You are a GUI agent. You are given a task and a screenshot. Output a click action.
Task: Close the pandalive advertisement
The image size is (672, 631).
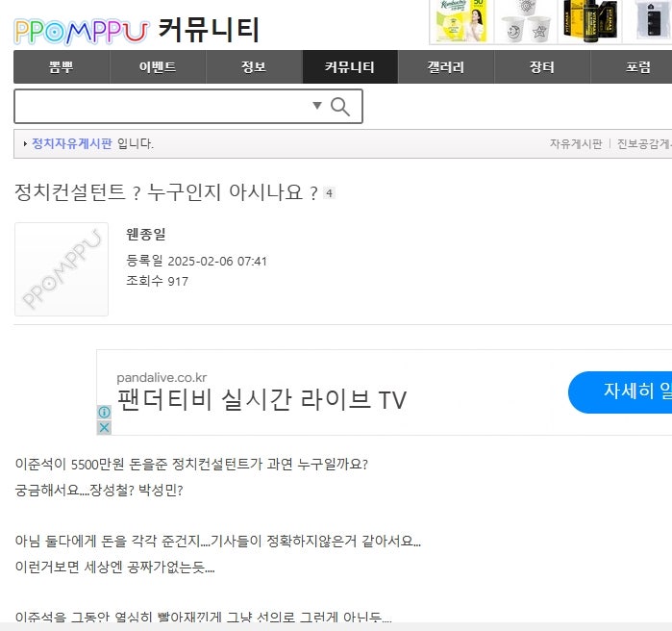104,427
